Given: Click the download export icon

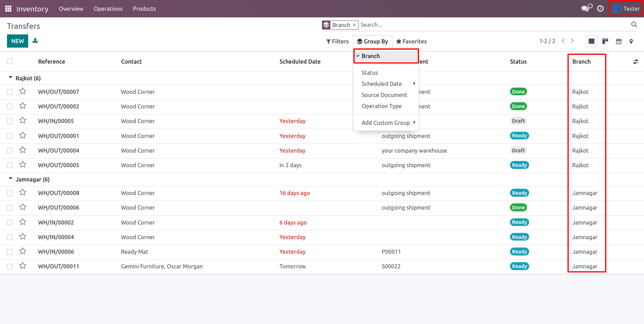Looking at the screenshot, I should click(x=35, y=41).
